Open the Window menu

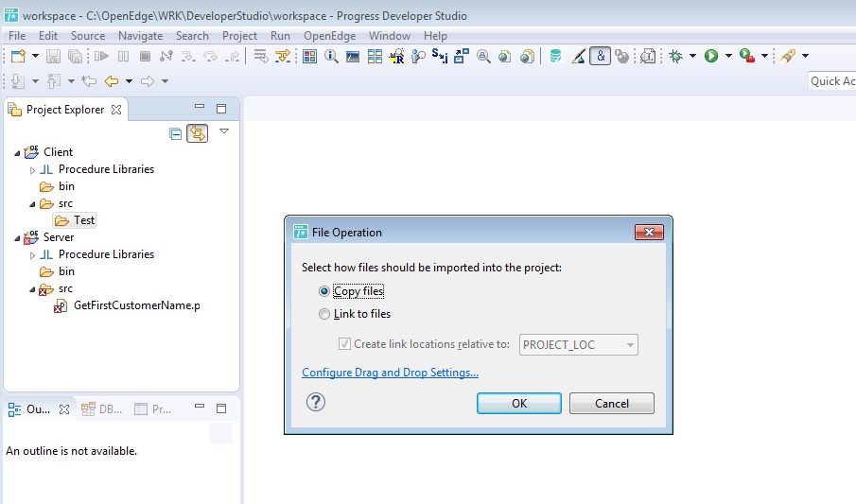(x=390, y=36)
